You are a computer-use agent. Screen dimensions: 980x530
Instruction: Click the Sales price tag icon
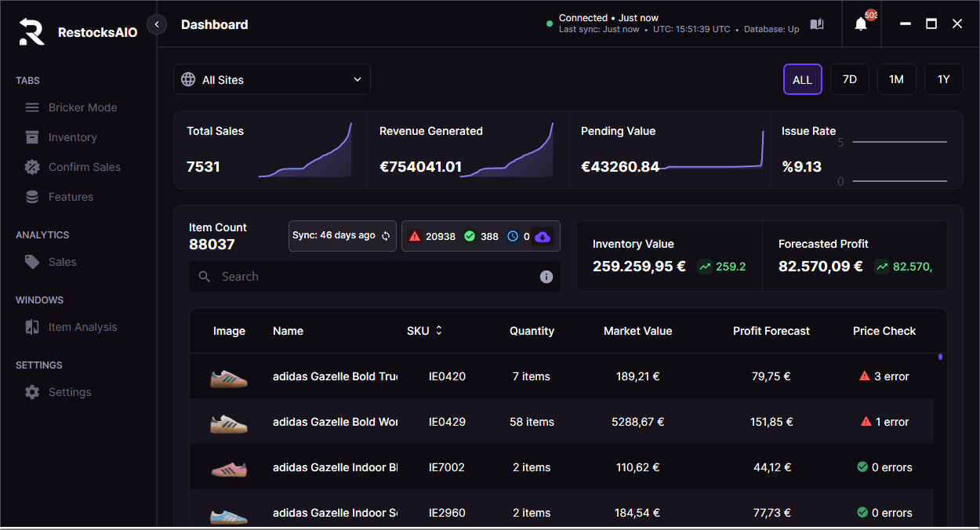click(32, 262)
